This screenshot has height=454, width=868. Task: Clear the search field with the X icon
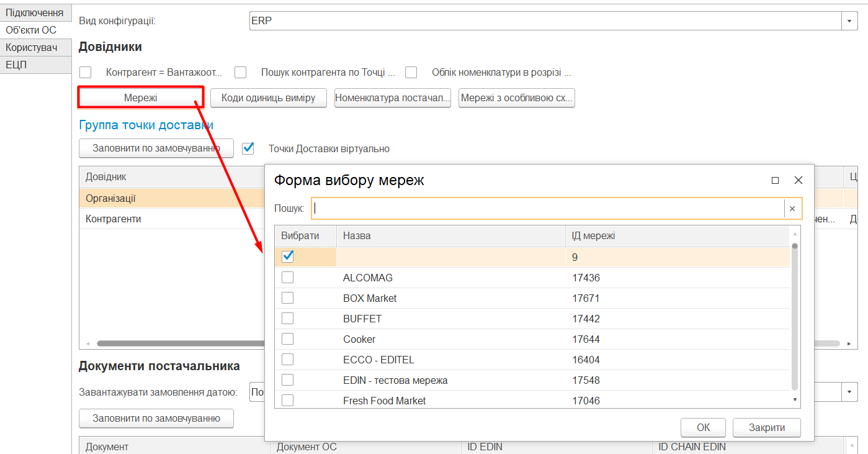pyautogui.click(x=792, y=209)
